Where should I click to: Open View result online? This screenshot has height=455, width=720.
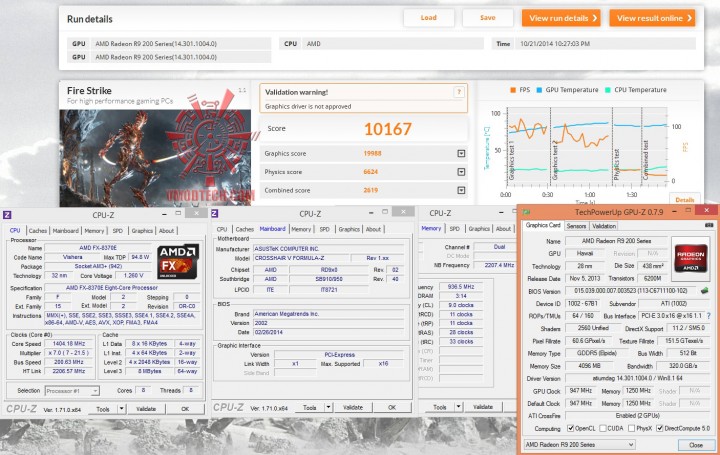[652, 18]
